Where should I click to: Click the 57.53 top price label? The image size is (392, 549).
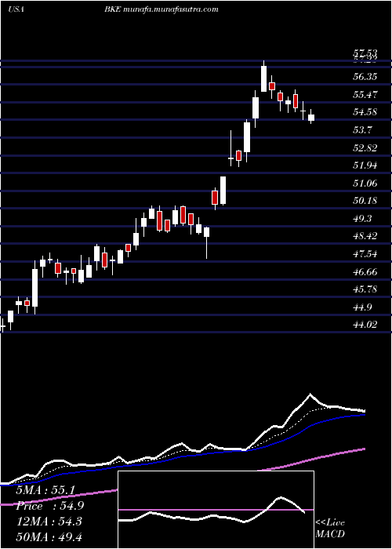click(x=365, y=53)
